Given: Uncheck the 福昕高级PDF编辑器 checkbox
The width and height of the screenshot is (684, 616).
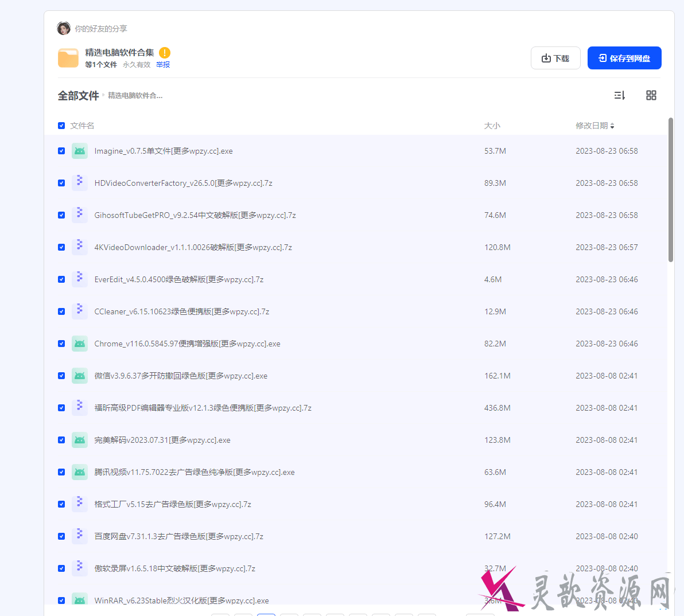Looking at the screenshot, I should [61, 408].
